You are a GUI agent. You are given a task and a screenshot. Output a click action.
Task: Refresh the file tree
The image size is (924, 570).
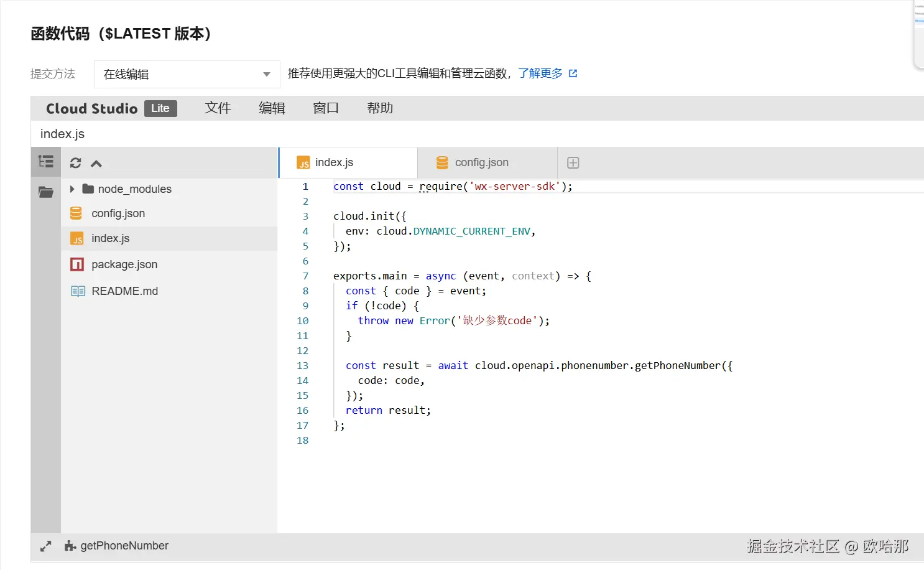tap(75, 163)
